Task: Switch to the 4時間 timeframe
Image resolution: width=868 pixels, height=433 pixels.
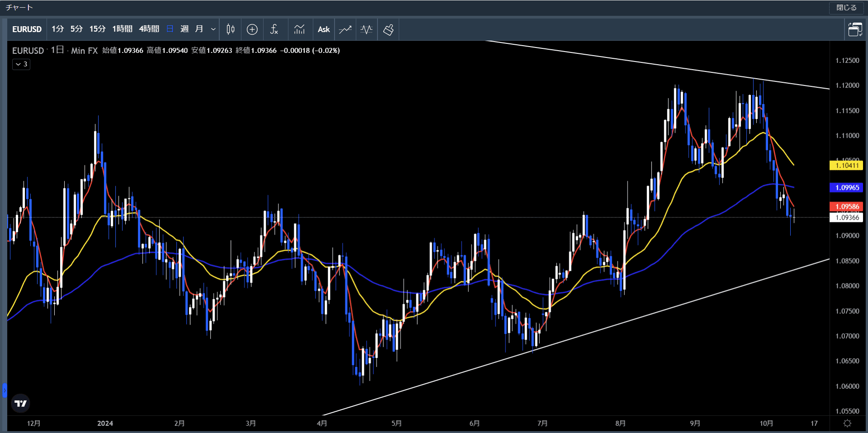Action: coord(149,29)
